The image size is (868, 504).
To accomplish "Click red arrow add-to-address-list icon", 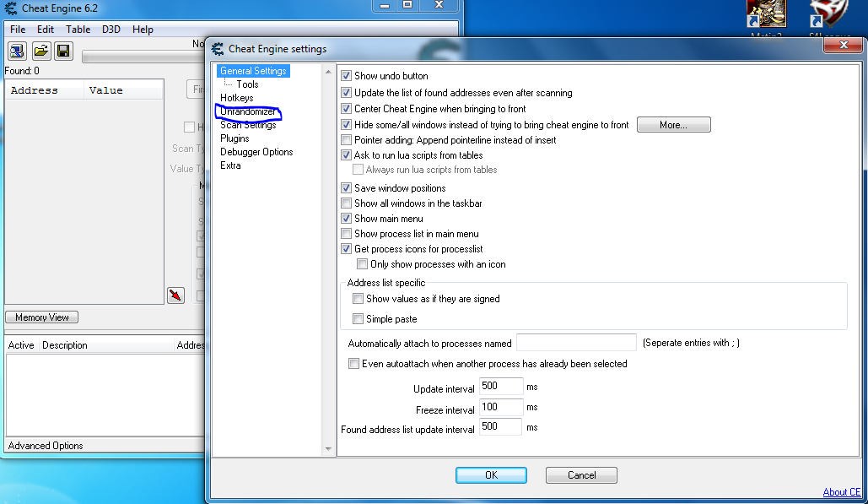I will pyautogui.click(x=175, y=295).
